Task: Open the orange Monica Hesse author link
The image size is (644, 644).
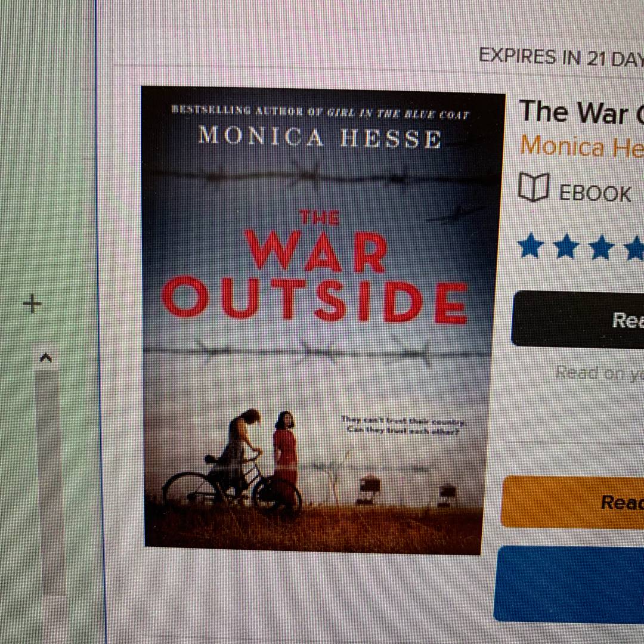Action: [582, 147]
